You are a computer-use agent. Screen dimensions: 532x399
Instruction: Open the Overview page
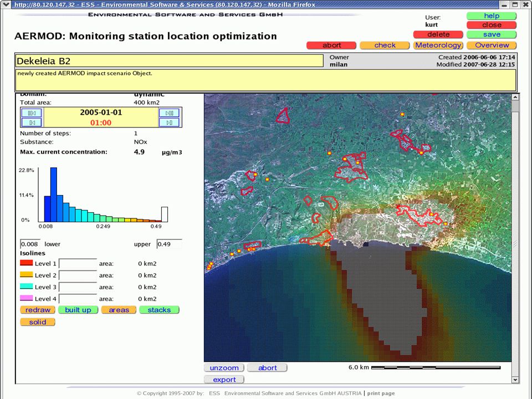pos(492,45)
